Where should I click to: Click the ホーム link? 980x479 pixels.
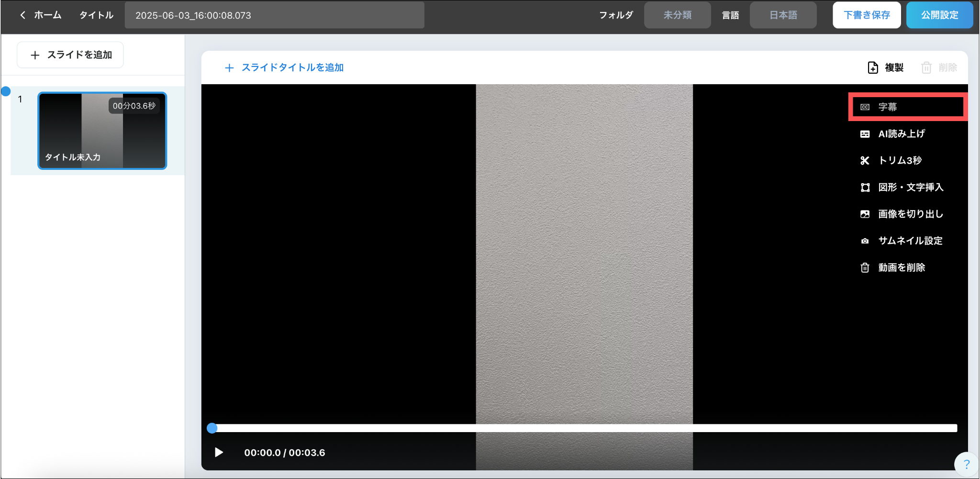click(47, 15)
